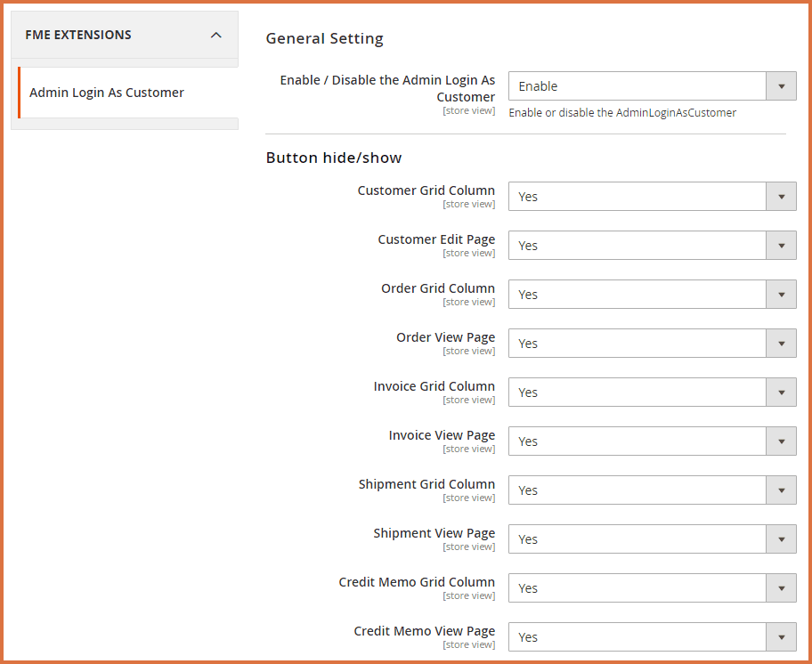The height and width of the screenshot is (664, 812).
Task: Click the Shipment View Page label
Action: [434, 533]
